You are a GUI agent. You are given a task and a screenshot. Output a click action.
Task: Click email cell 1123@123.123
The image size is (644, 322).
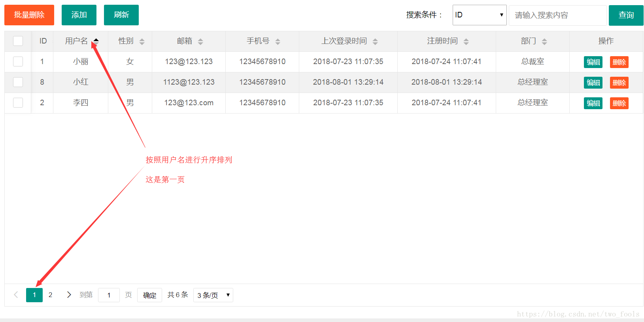pos(189,82)
